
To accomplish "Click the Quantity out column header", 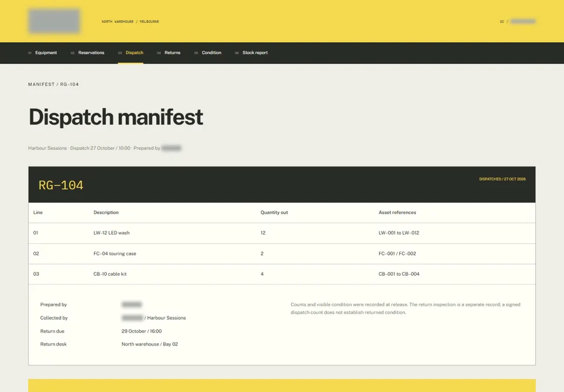I will (x=274, y=212).
